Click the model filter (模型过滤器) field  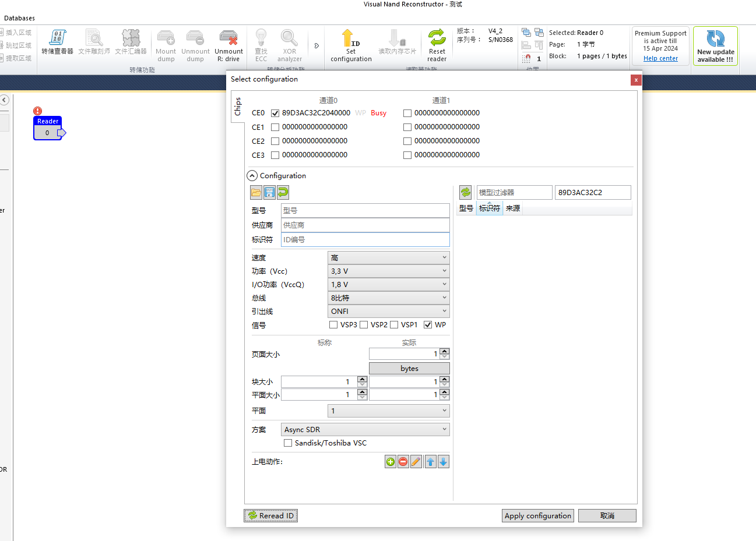pyautogui.click(x=514, y=192)
